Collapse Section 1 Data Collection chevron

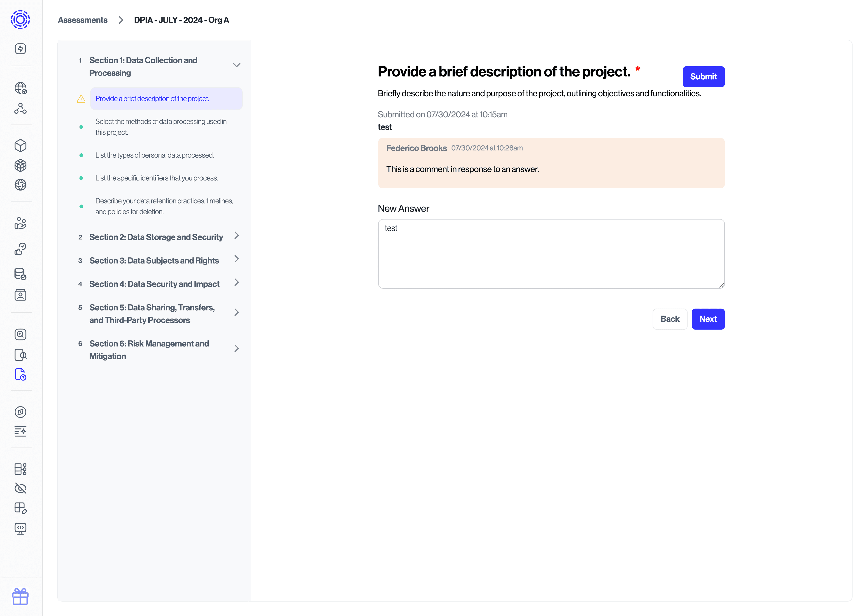coord(236,65)
